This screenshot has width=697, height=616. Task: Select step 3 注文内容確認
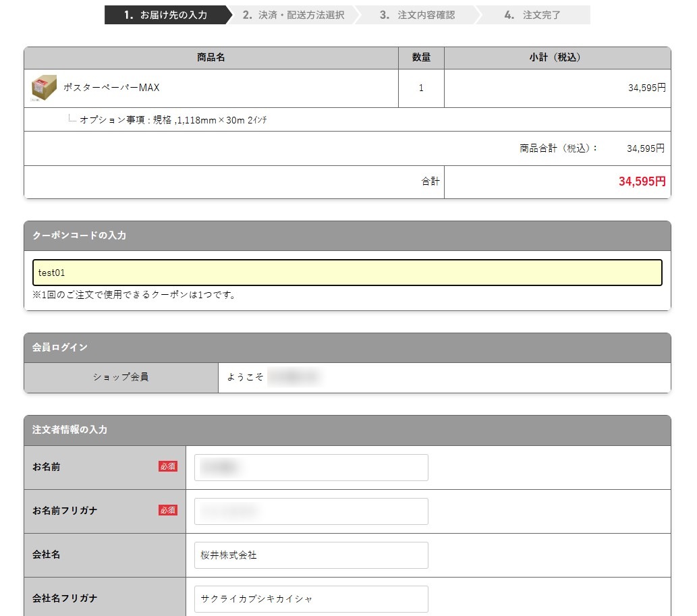coord(417,15)
